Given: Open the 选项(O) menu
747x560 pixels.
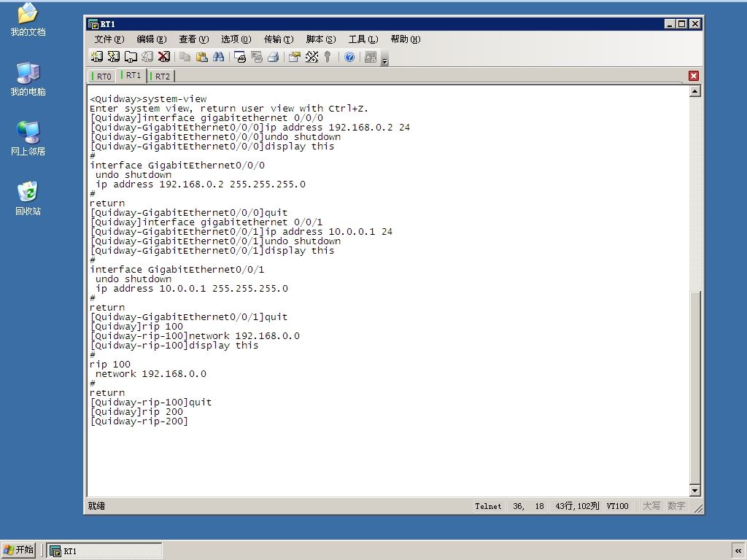Looking at the screenshot, I should pos(236,39).
